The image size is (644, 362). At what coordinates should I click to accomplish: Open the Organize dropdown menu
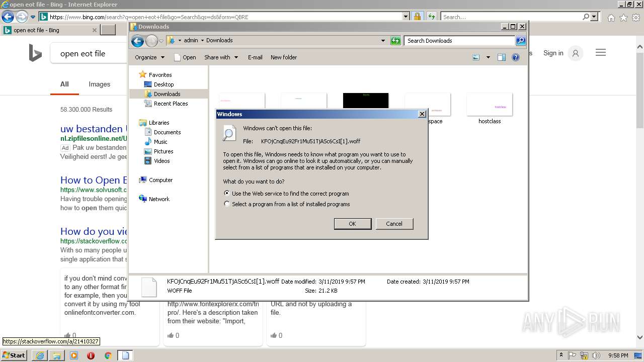(x=149, y=57)
